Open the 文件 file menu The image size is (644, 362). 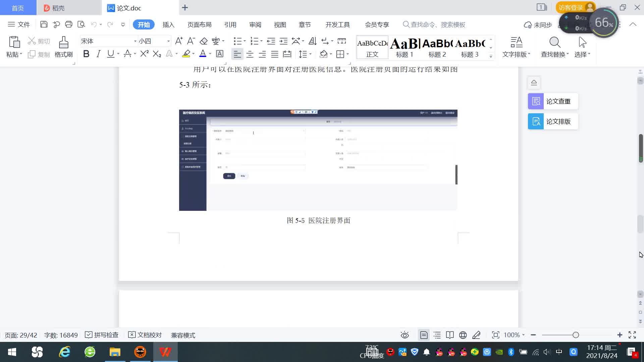coord(19,24)
